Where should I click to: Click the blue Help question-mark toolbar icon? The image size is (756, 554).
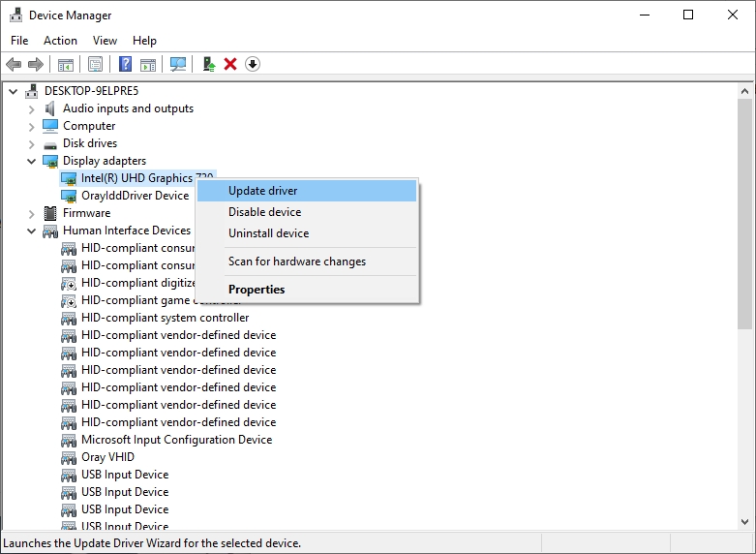(x=126, y=64)
